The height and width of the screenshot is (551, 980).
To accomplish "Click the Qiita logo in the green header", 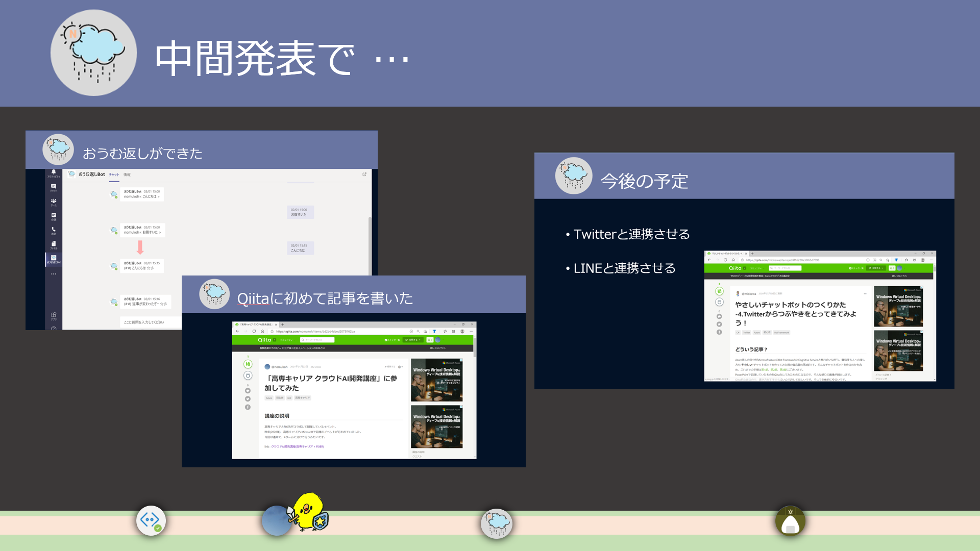I will (264, 340).
